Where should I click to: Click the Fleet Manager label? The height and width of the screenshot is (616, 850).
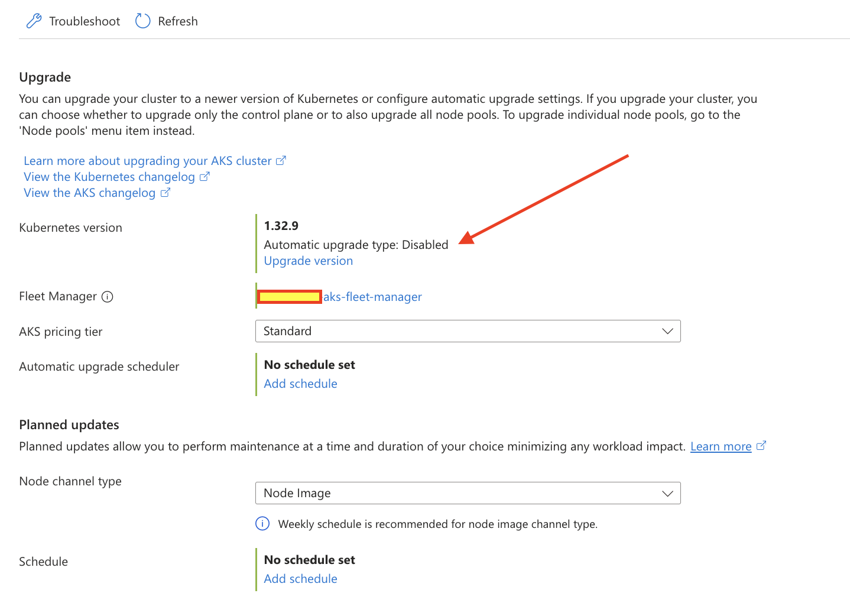(x=58, y=296)
